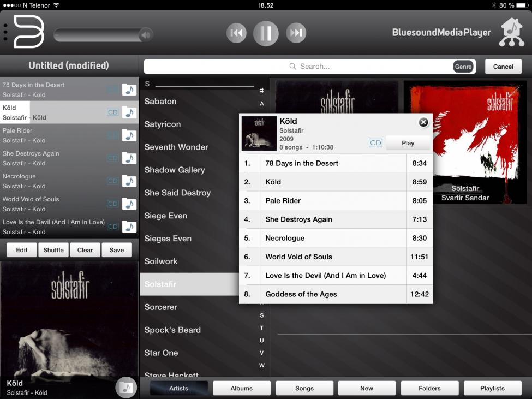
Task: Switch to New tab
Action: click(367, 388)
